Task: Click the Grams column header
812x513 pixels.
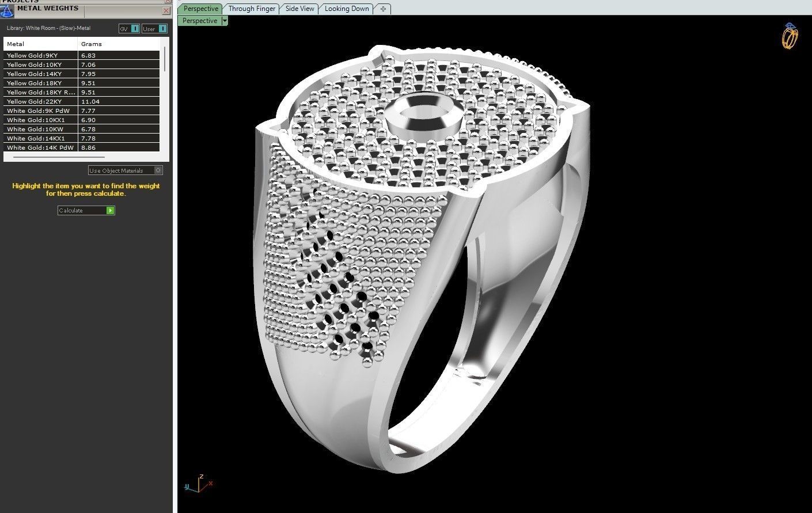Action: click(x=119, y=44)
